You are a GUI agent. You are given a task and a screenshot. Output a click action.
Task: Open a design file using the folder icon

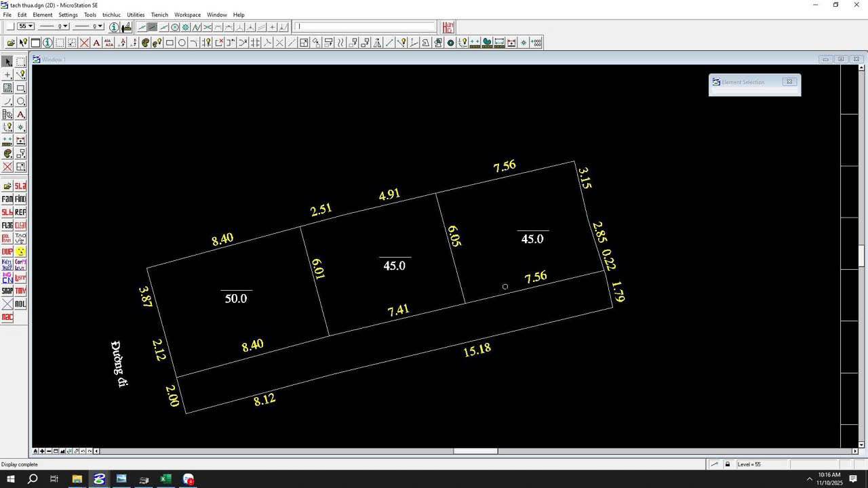coord(11,42)
